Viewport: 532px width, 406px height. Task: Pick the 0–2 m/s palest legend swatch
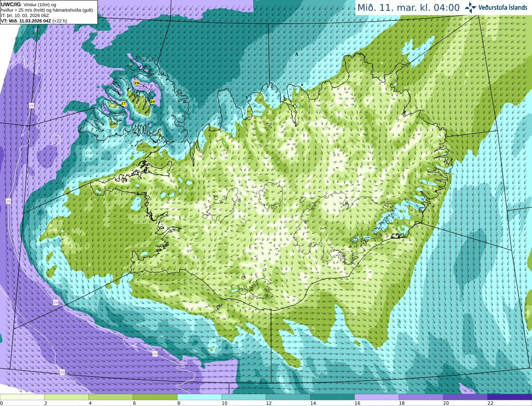(22, 397)
